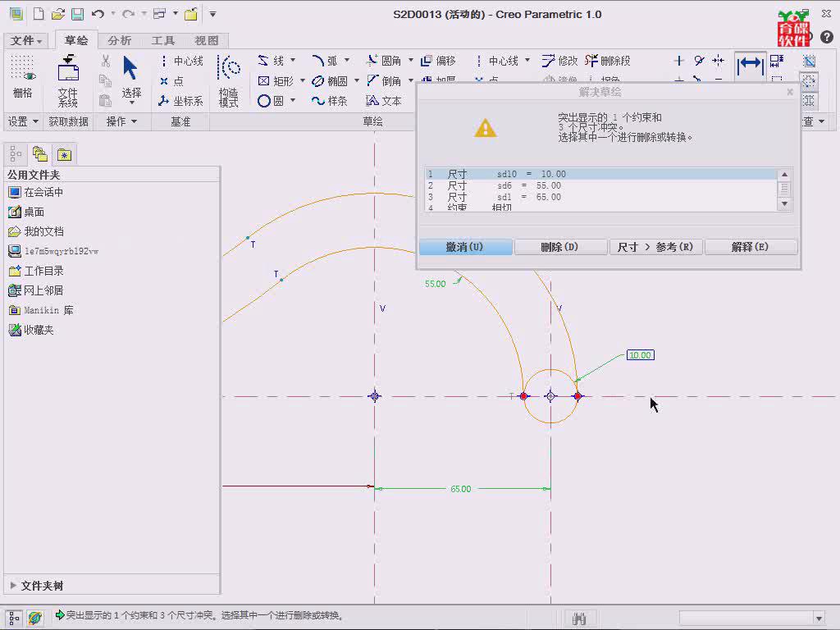Click the 撤消(U) undo button
Image resolution: width=840 pixels, height=630 pixels.
click(x=465, y=247)
